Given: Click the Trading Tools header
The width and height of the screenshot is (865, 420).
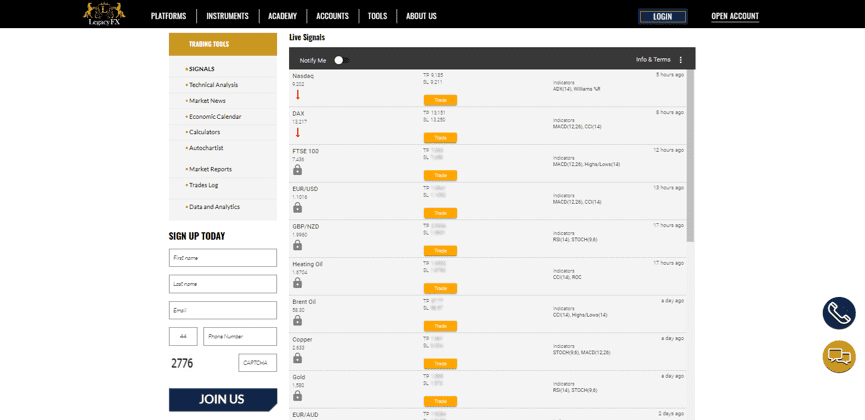Looking at the screenshot, I should coord(223,44).
